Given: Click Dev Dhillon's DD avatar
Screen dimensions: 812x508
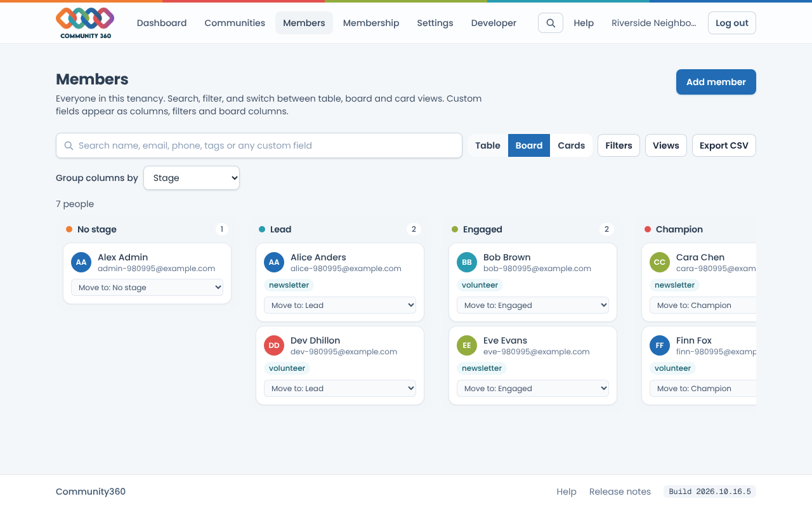Looking at the screenshot, I should [x=274, y=345].
